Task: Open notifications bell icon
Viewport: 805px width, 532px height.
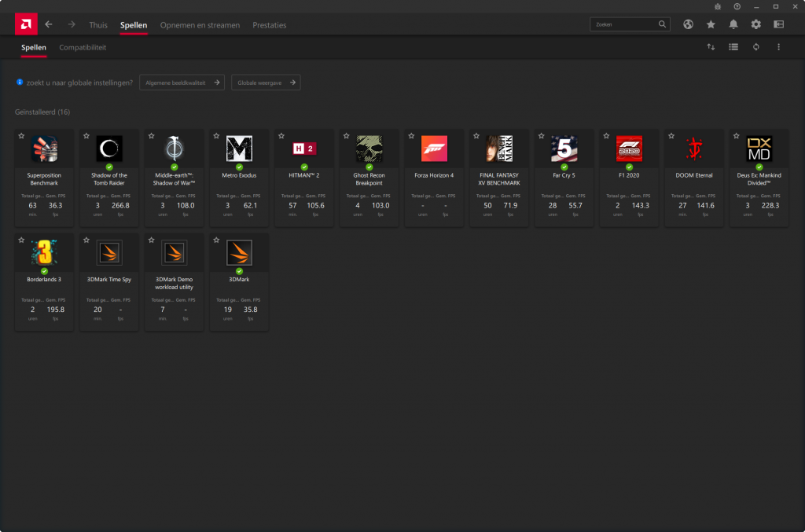Action: [x=733, y=24]
